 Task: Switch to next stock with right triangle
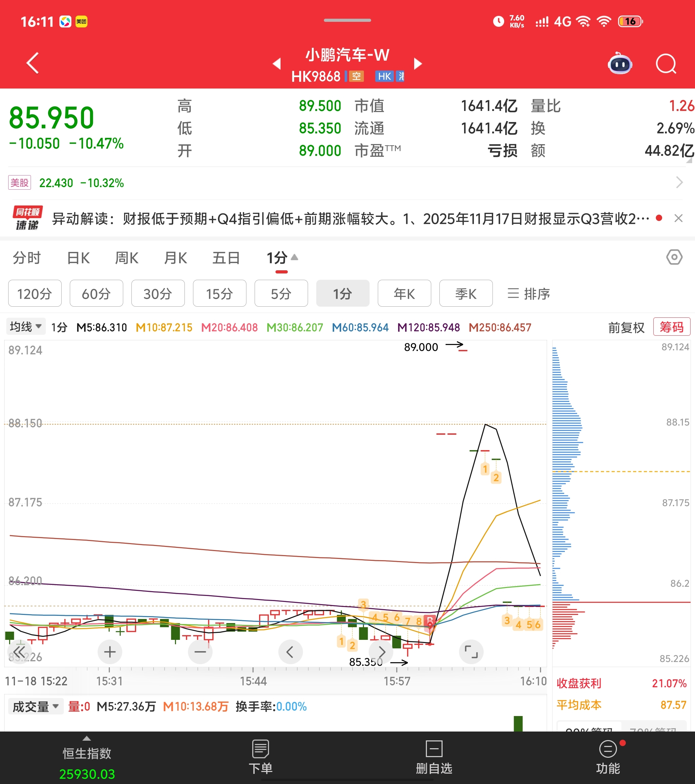418,64
